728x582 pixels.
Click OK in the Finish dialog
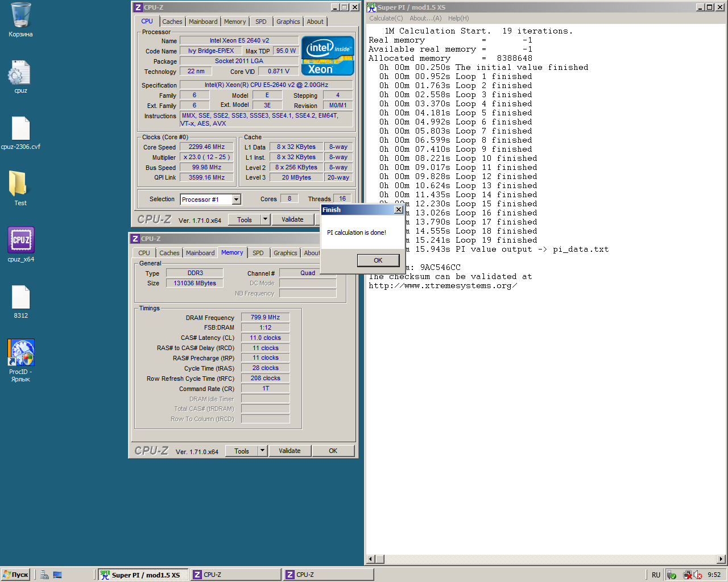[x=378, y=260]
